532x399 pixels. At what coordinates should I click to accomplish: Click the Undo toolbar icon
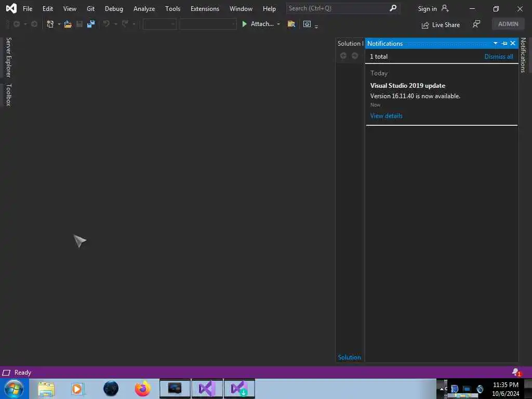[x=106, y=24]
